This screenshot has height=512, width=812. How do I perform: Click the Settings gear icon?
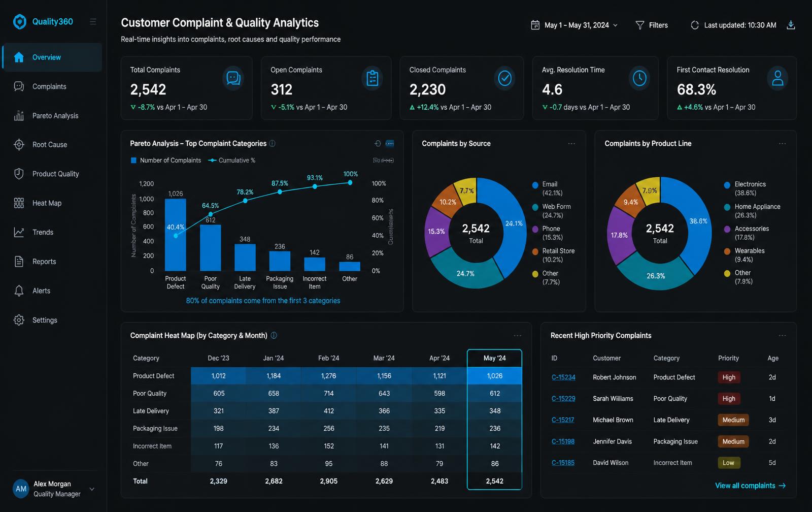19,320
